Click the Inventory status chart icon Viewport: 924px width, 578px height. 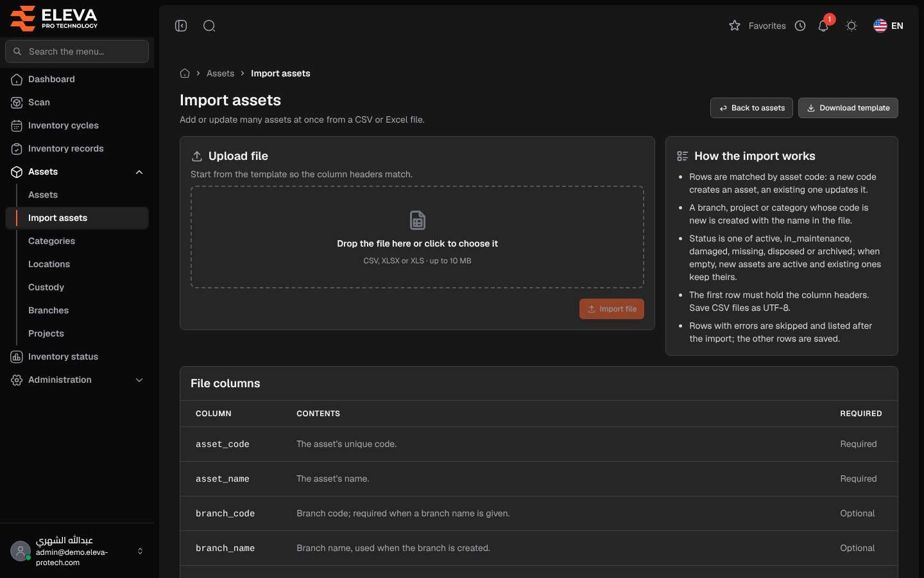(17, 357)
